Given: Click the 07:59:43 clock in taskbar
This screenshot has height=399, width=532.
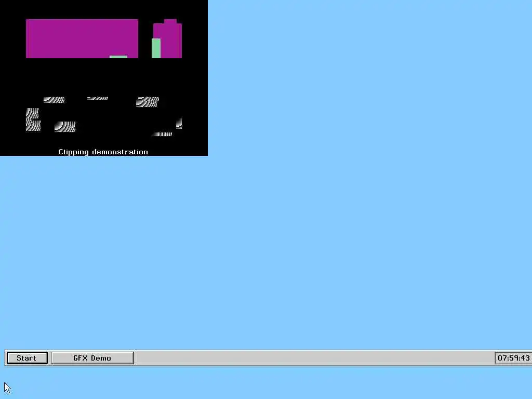Looking at the screenshot, I should click(x=513, y=358).
